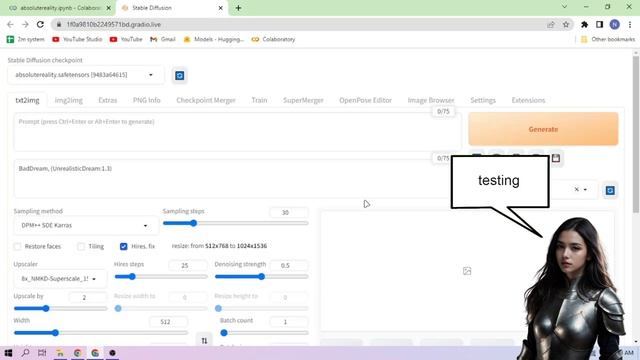Image resolution: width=640 pixels, height=360 pixels.
Task: Click Sampling steps number field
Action: (289, 212)
